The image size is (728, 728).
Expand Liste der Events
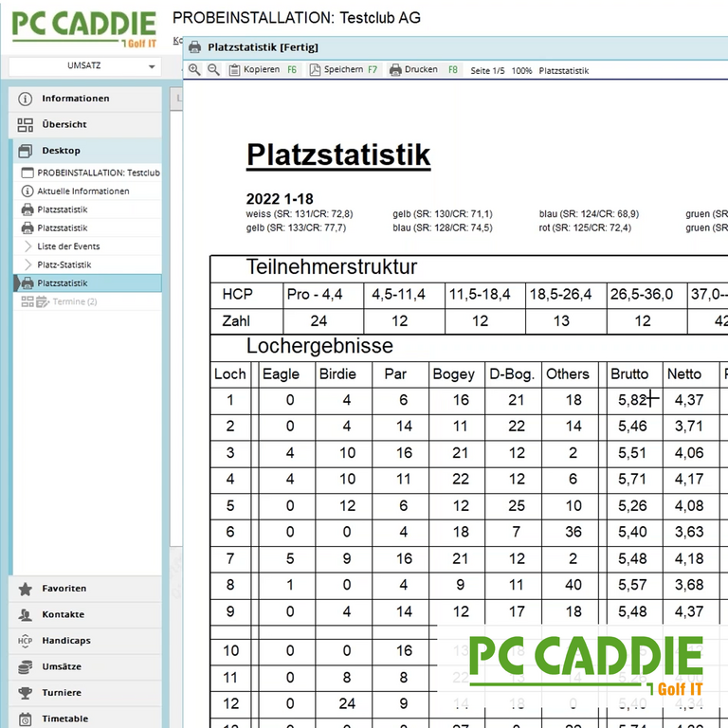[87, 246]
